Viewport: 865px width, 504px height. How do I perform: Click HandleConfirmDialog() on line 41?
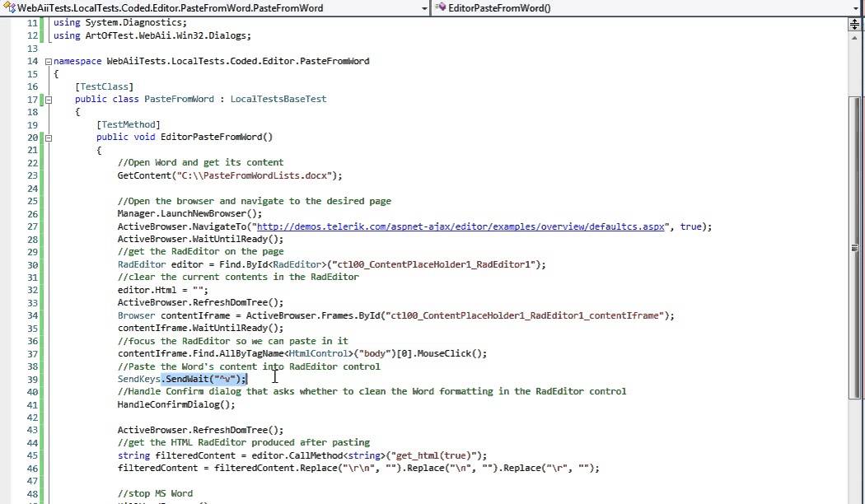176,404
